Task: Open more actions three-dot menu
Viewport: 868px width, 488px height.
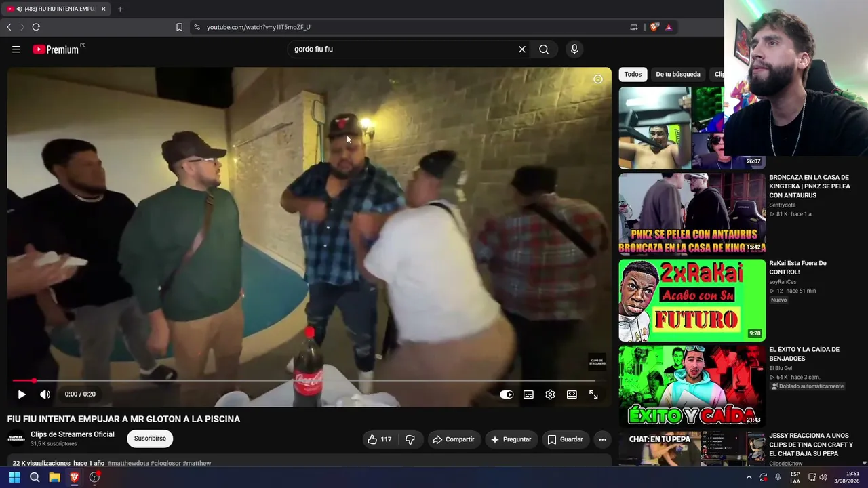Action: pyautogui.click(x=602, y=439)
